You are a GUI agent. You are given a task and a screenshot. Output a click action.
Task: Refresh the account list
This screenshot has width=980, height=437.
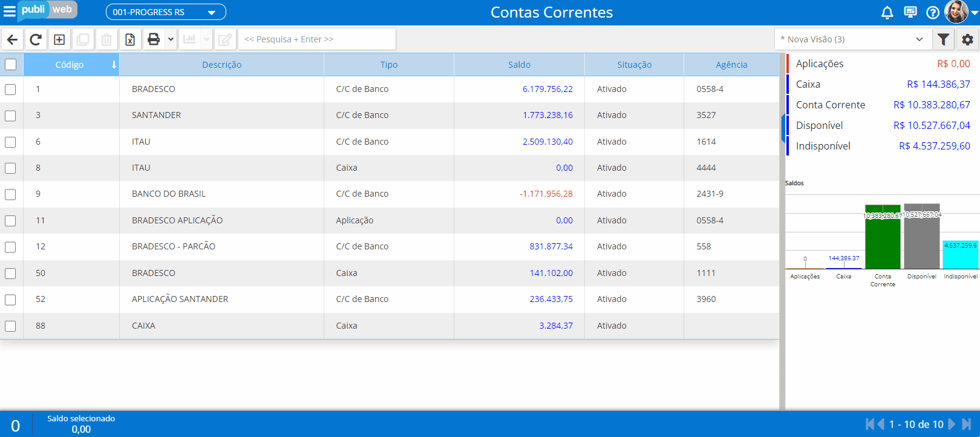pos(36,39)
